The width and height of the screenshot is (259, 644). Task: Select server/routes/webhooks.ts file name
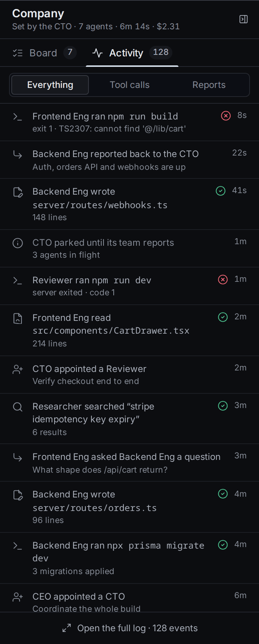100,205
